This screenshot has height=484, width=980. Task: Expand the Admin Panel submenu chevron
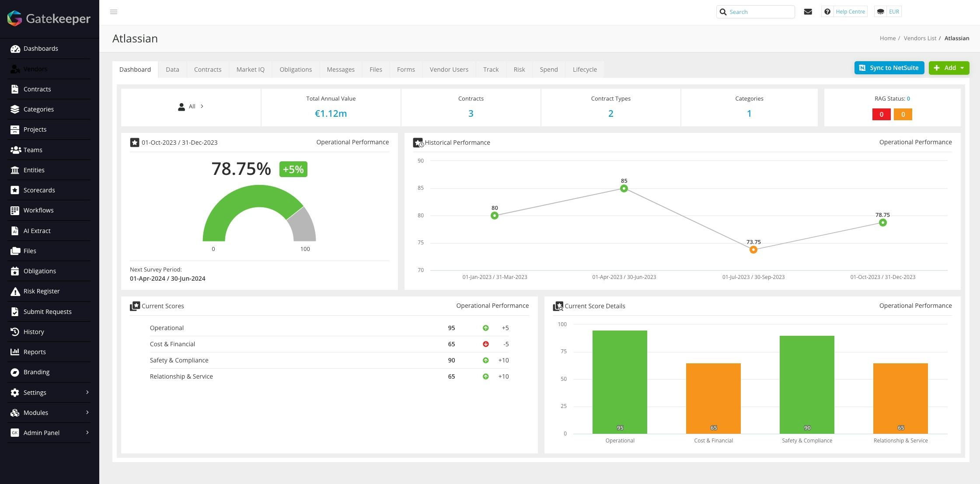(87, 432)
